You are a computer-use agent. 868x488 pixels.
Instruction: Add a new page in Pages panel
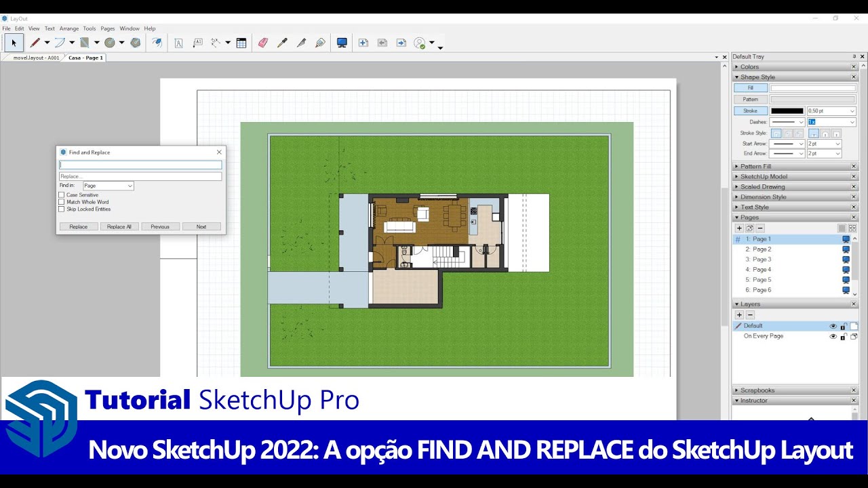[x=739, y=228]
